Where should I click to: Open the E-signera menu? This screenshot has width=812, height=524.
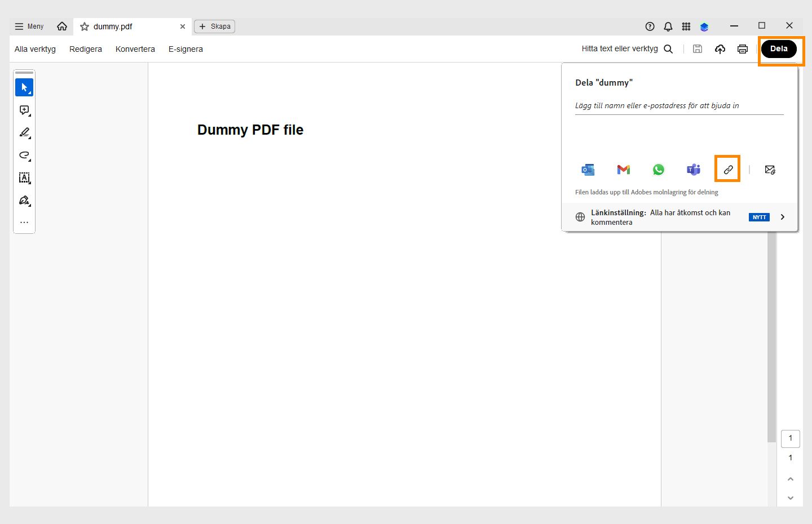pyautogui.click(x=186, y=49)
